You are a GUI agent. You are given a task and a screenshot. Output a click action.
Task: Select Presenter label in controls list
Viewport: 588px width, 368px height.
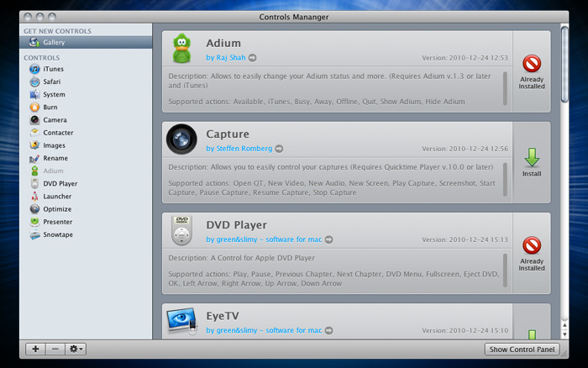pos(58,222)
